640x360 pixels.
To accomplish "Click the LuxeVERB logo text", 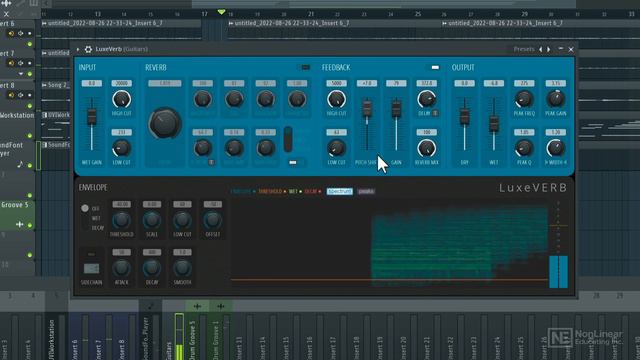I will tap(533, 188).
